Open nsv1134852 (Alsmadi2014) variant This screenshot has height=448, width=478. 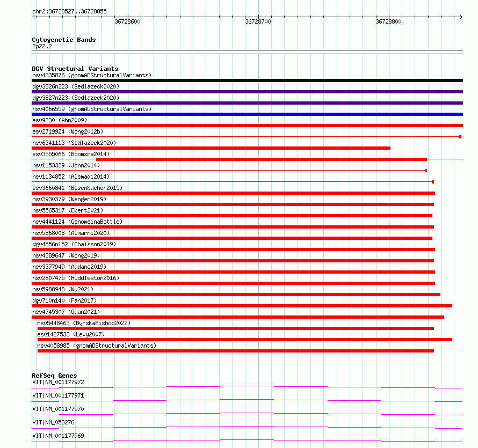pyautogui.click(x=71, y=177)
